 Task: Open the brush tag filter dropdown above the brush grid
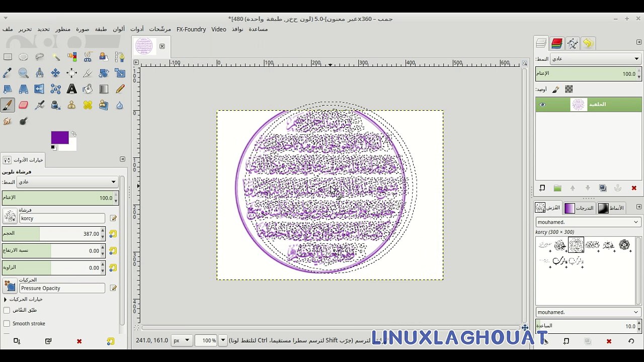(x=588, y=222)
